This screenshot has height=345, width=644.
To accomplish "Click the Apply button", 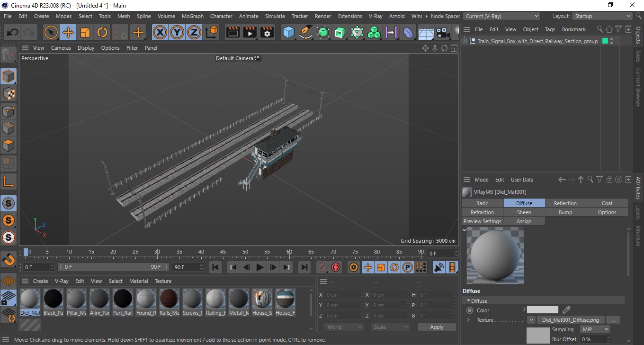I will point(437,327).
